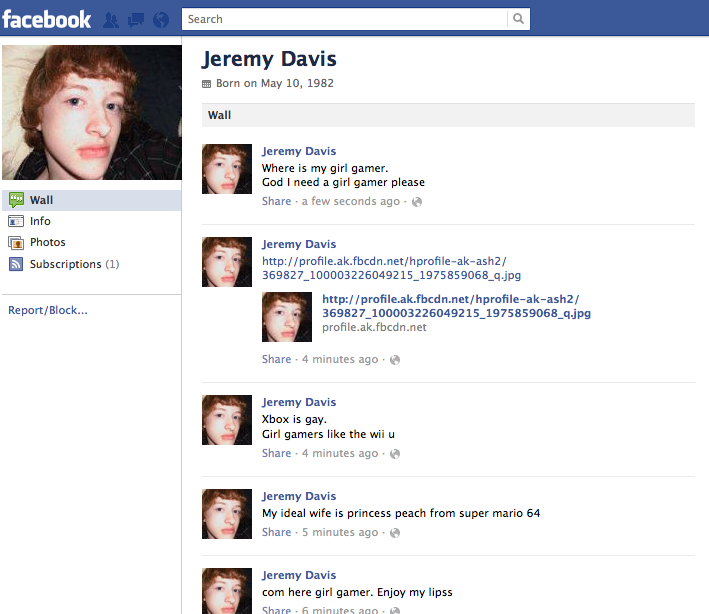Viewport: 709px width, 614px height.
Task: Click text 'com here girl gamer. Enjoy my lipss'
Action: 357,592
